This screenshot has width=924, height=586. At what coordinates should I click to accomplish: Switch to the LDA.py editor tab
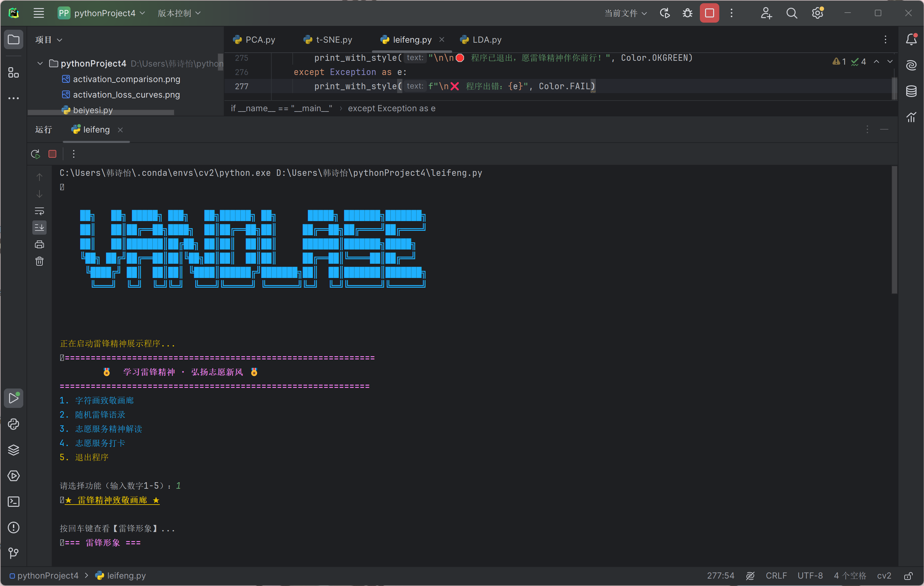481,40
